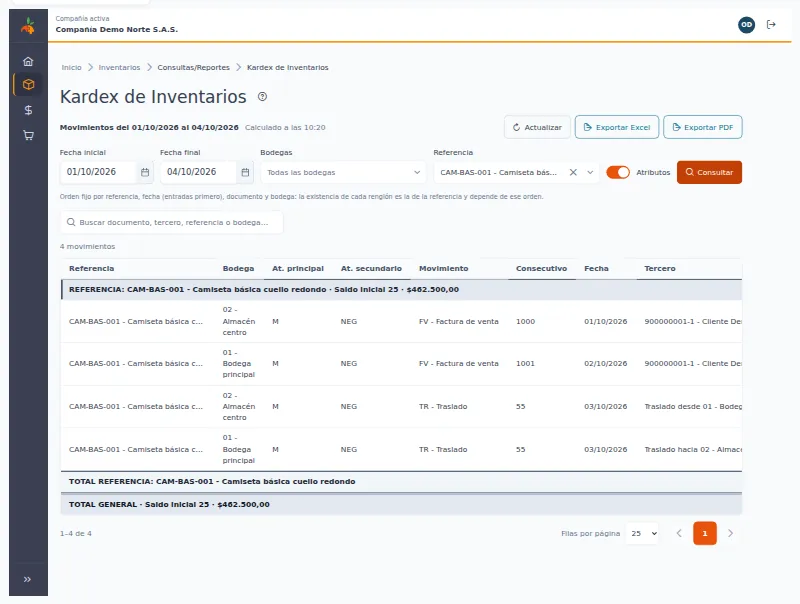Click the REFERENCIA: CAM-BAS-001 group header row
The width and height of the screenshot is (800, 604).
(x=402, y=289)
